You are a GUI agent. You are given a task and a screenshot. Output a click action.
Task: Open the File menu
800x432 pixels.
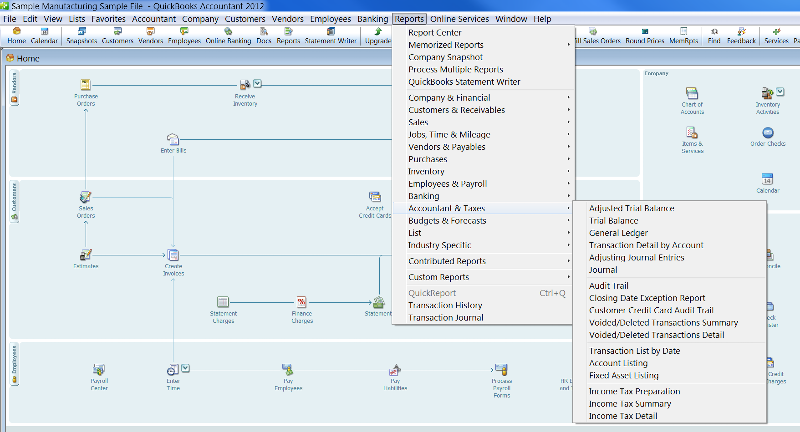pyautogui.click(x=10, y=19)
